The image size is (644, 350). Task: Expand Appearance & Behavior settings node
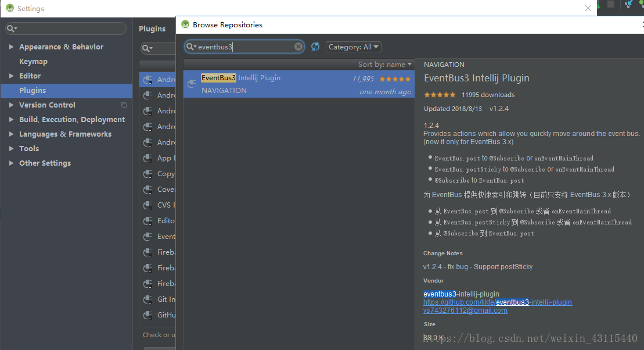(x=11, y=47)
